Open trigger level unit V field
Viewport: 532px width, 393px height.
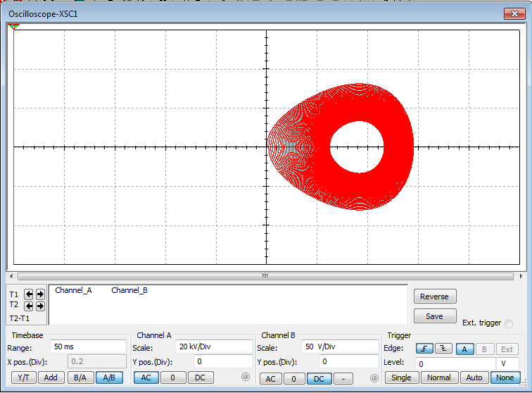click(x=507, y=364)
